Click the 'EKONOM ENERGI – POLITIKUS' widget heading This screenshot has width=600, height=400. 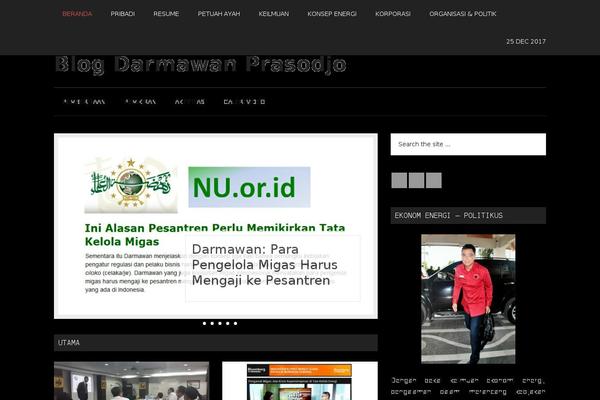click(448, 216)
